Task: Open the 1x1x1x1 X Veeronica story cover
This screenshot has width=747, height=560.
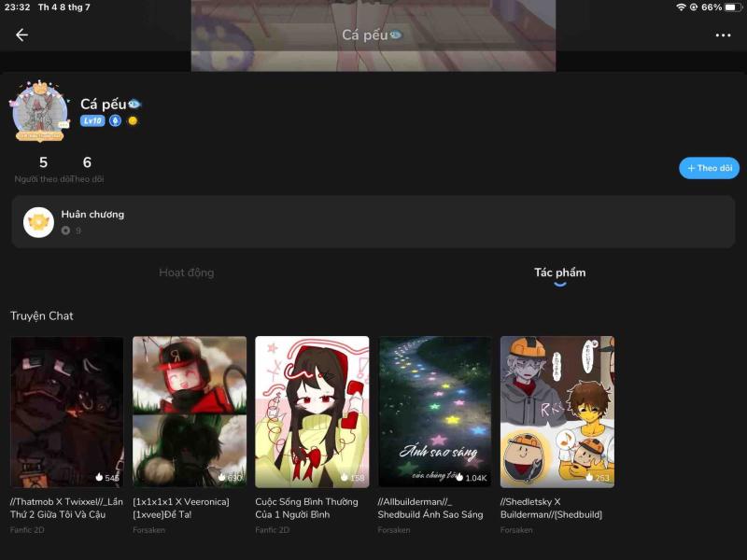Action: click(x=190, y=412)
